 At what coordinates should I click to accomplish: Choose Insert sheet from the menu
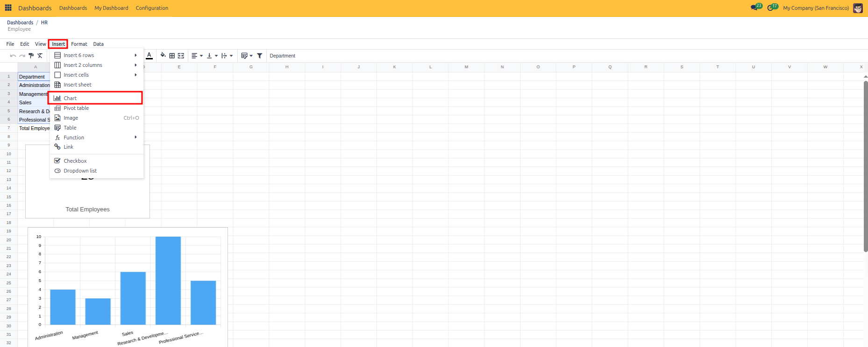coord(96,85)
